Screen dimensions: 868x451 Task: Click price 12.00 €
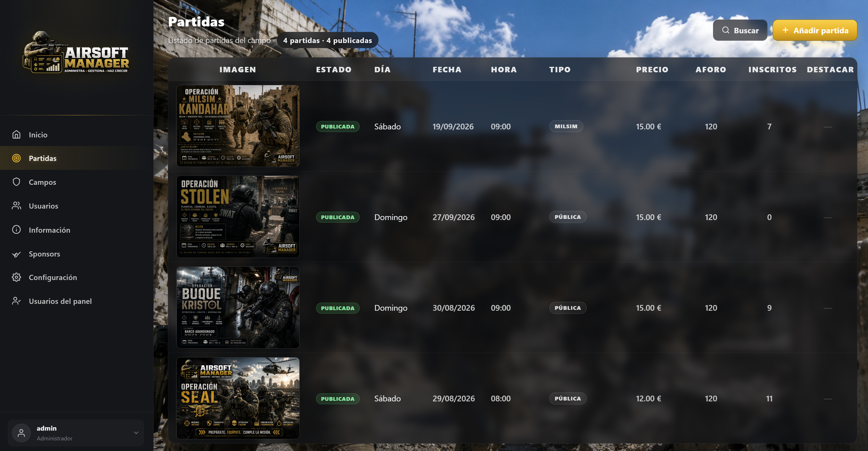click(x=648, y=398)
